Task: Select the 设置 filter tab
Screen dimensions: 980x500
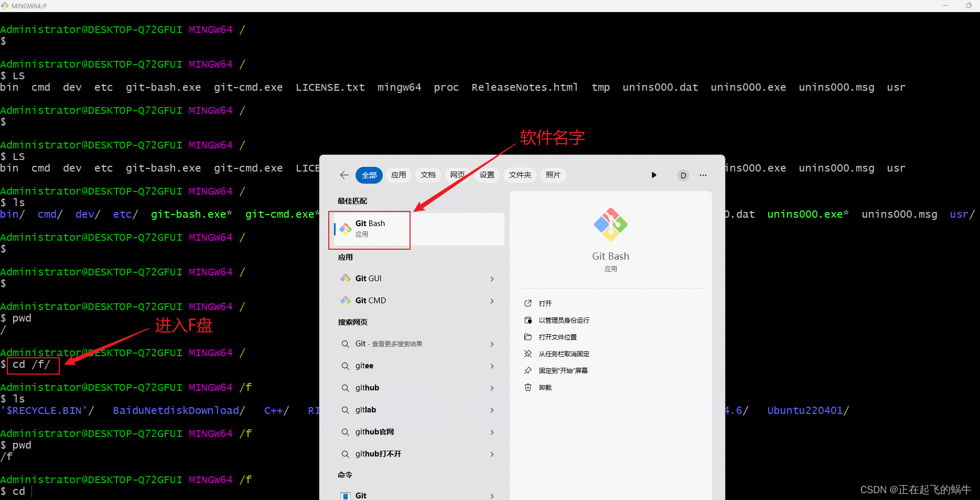Action: point(487,175)
